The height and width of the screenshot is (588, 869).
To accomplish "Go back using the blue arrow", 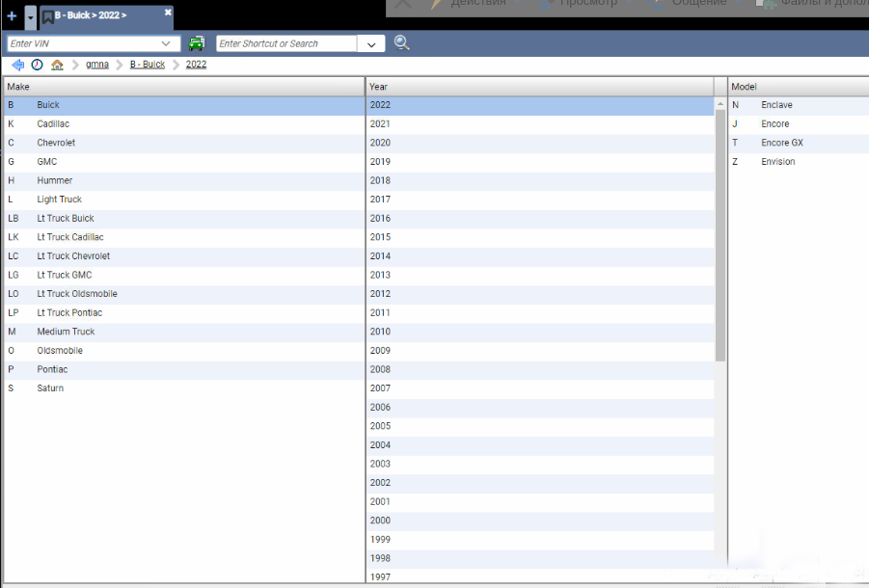I will click(x=17, y=65).
